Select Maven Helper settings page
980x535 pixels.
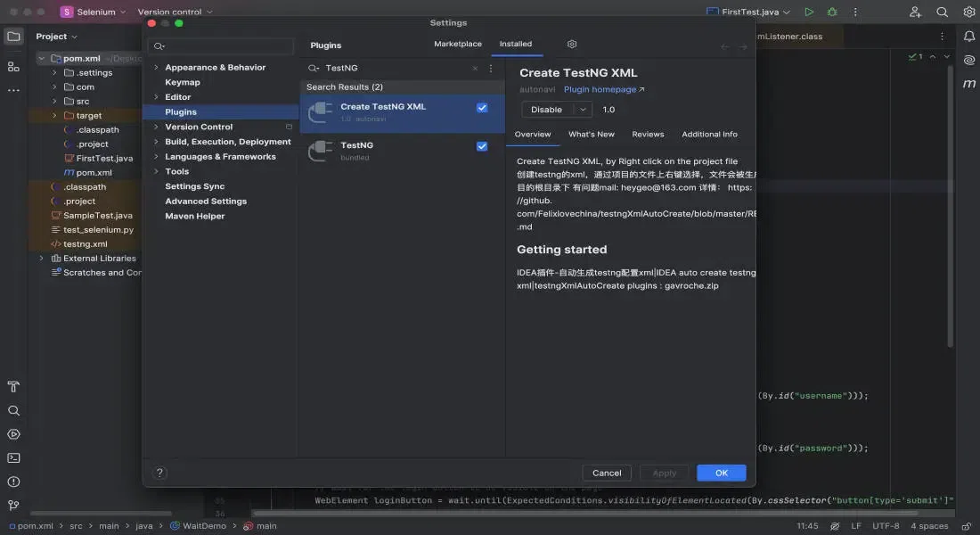(194, 217)
